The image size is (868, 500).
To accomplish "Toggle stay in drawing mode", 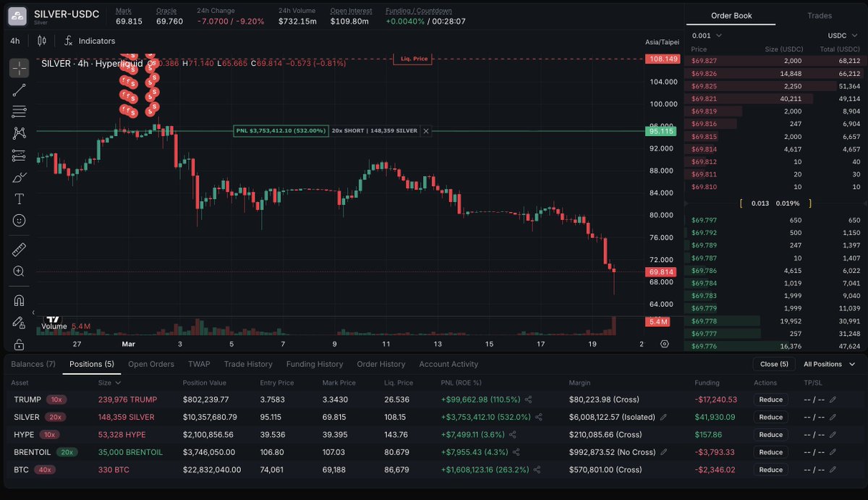I will 19,322.
